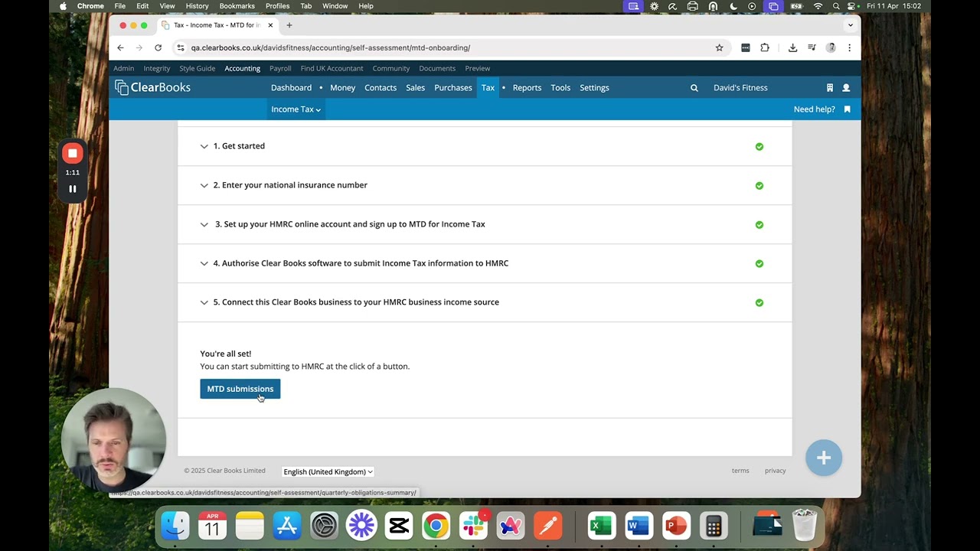The image size is (980, 551).
Task: Open the terms link in the footer
Action: pyautogui.click(x=740, y=471)
